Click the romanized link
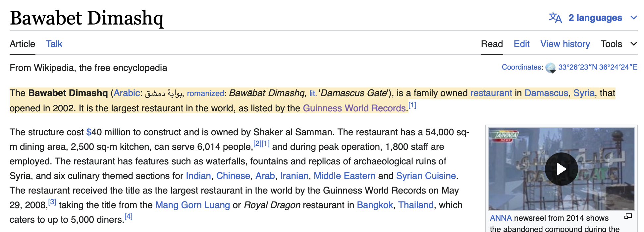The height and width of the screenshot is (232, 644). point(205,93)
